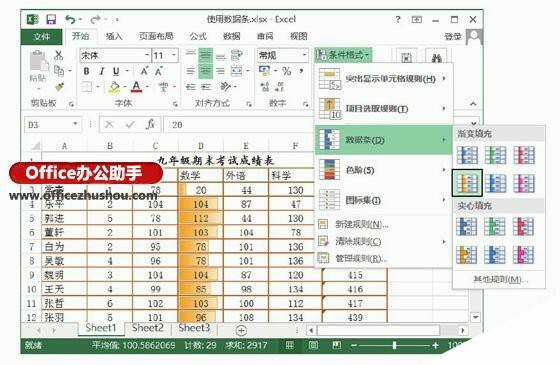Pick the orange solid fill data bar
This screenshot has width=560, height=365.
[x=466, y=255]
